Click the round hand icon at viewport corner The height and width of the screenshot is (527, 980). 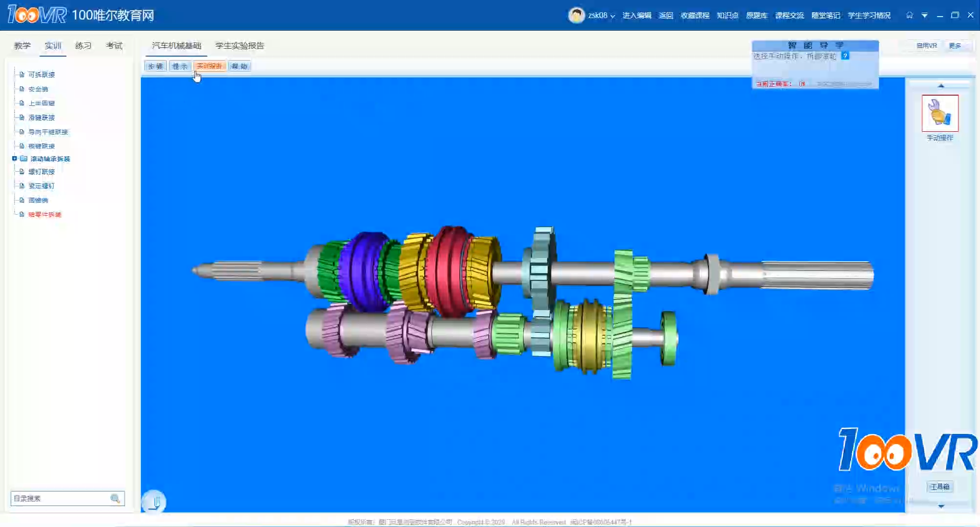click(154, 502)
